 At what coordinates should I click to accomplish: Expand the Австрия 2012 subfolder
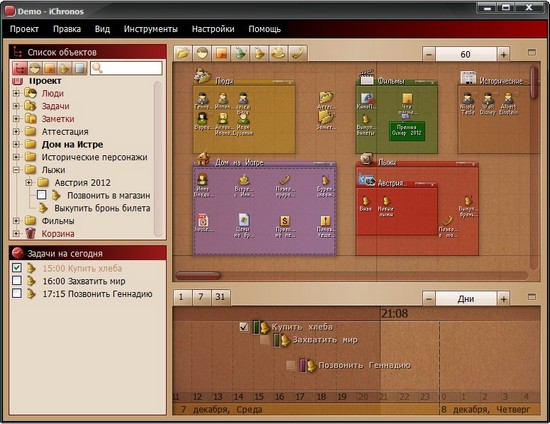point(29,182)
